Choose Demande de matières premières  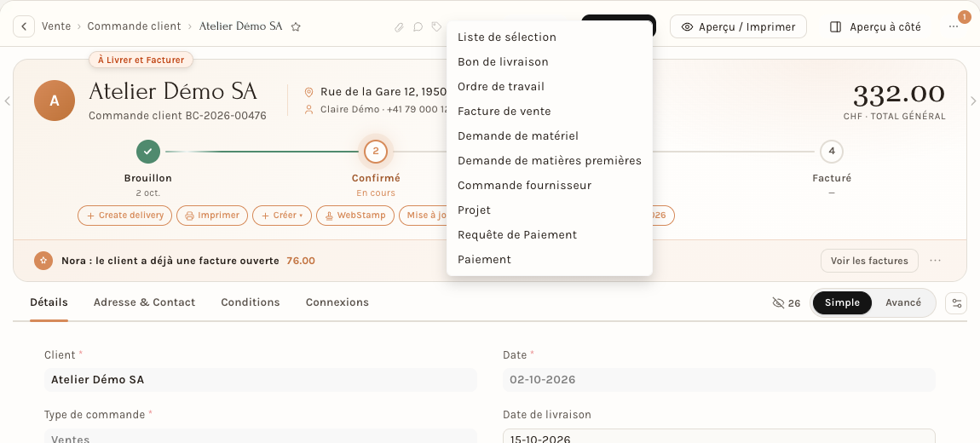(x=550, y=160)
